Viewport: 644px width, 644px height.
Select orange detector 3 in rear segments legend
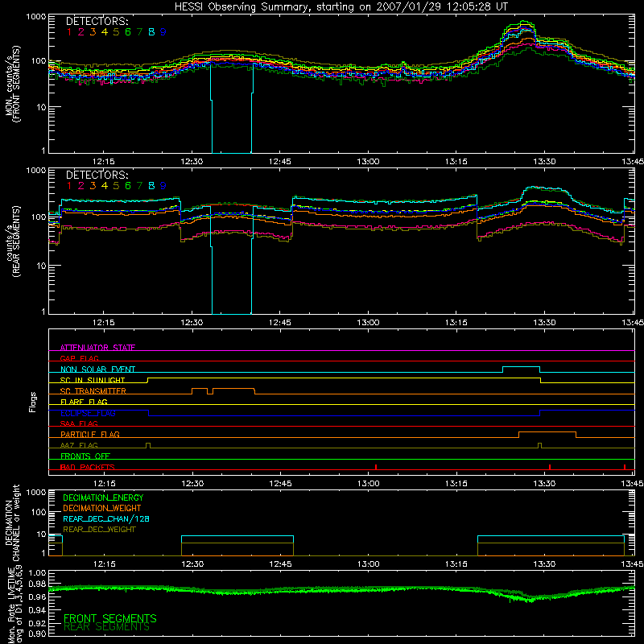point(93,186)
